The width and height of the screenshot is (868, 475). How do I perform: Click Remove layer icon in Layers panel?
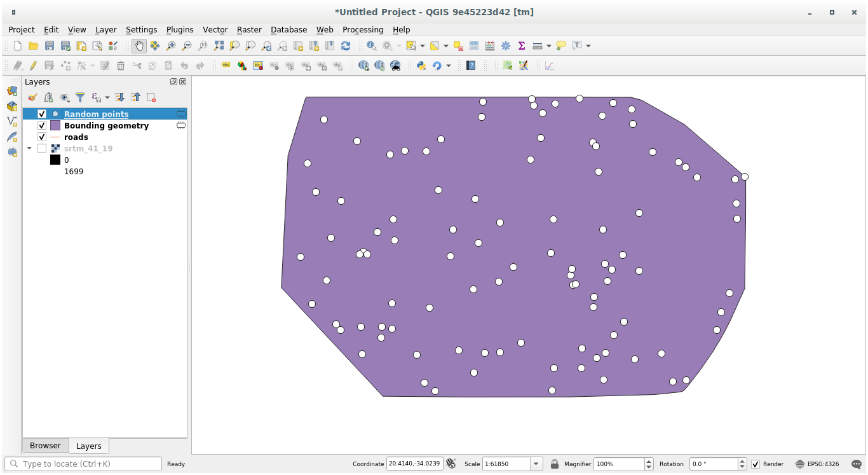(x=151, y=97)
